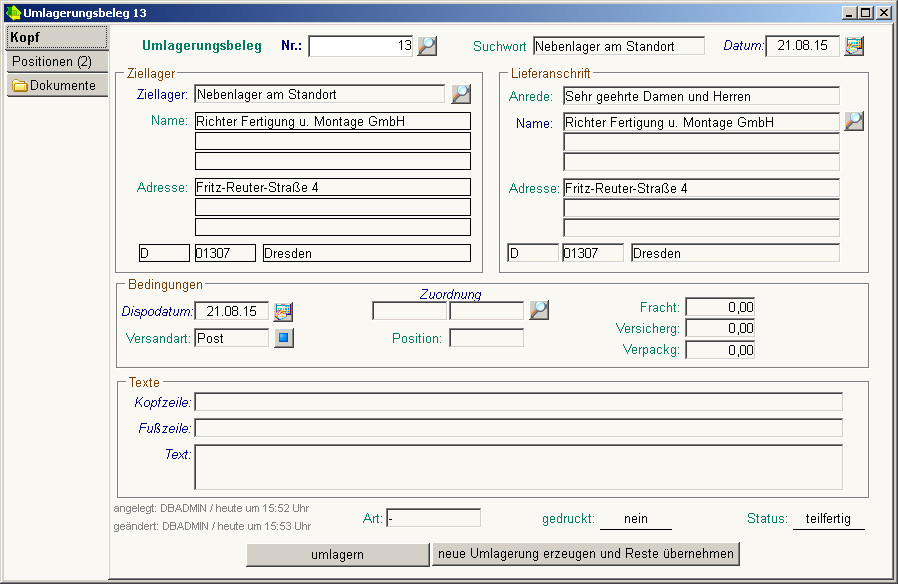Close the Umlagerungsbeleg window
The height and width of the screenshot is (584, 898).
(884, 13)
